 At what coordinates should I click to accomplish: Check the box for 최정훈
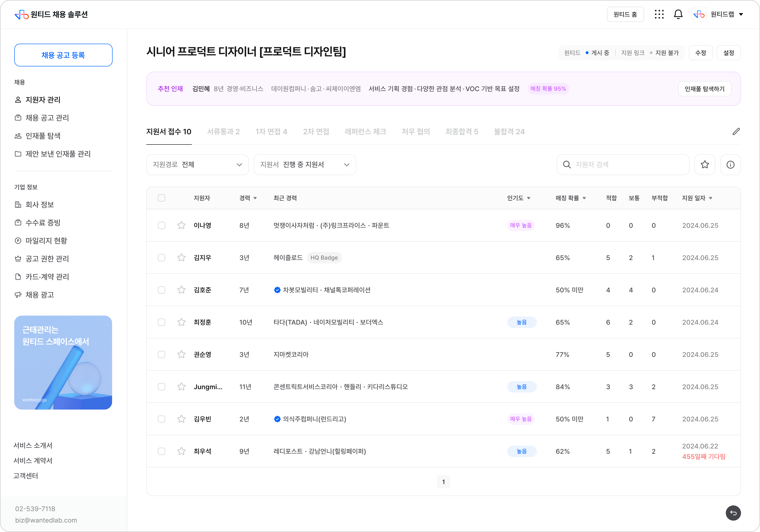[x=161, y=322]
